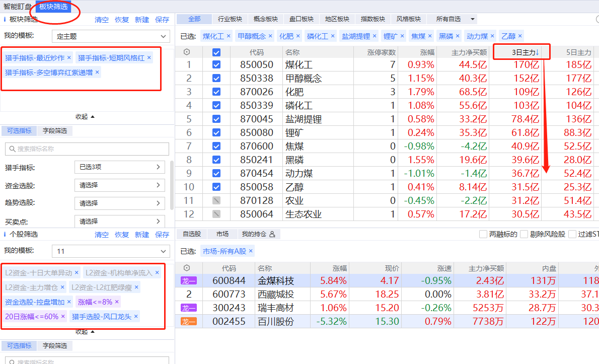This screenshot has width=599, height=364.
Task: Switch to the 概念板块 tab
Action: click(266, 19)
